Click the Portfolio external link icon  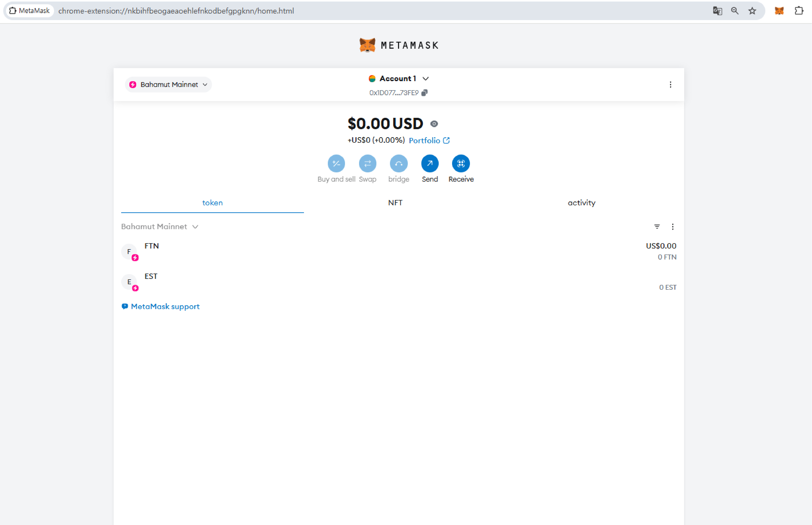[x=446, y=140]
